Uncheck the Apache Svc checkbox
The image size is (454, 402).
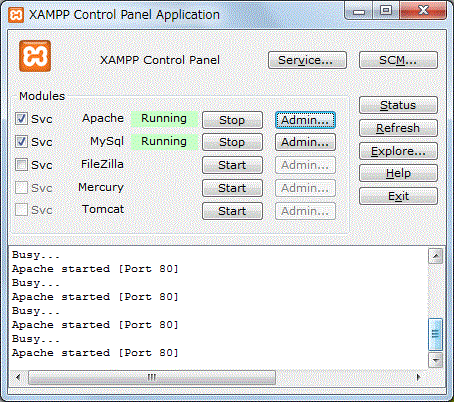[21, 119]
